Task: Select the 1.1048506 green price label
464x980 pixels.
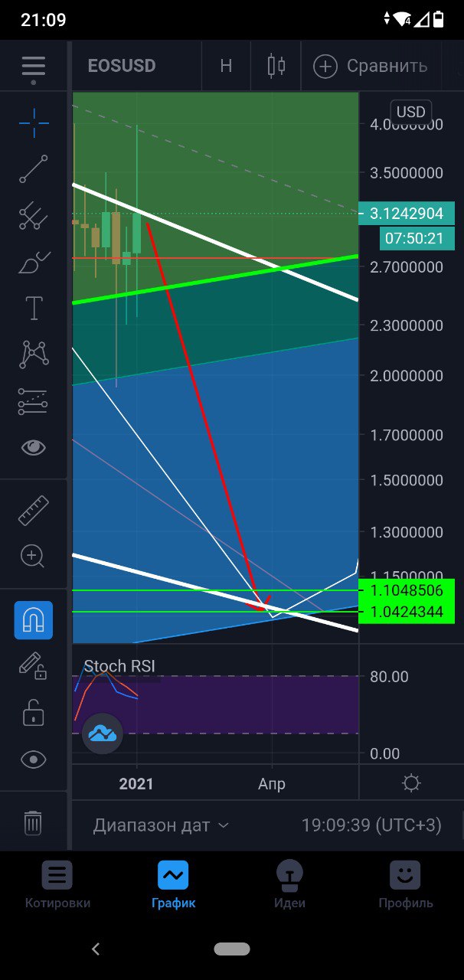Action: click(x=406, y=590)
